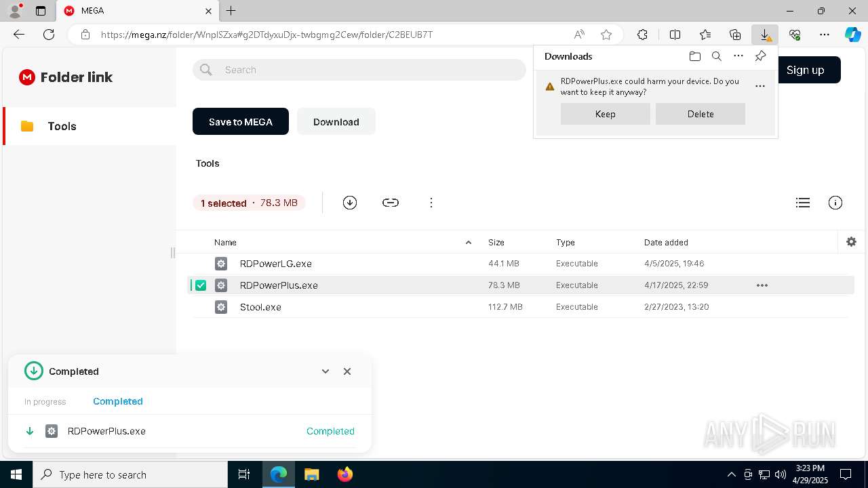Click the Read aloud icon
This screenshot has width=868, height=488.
[x=579, y=35]
